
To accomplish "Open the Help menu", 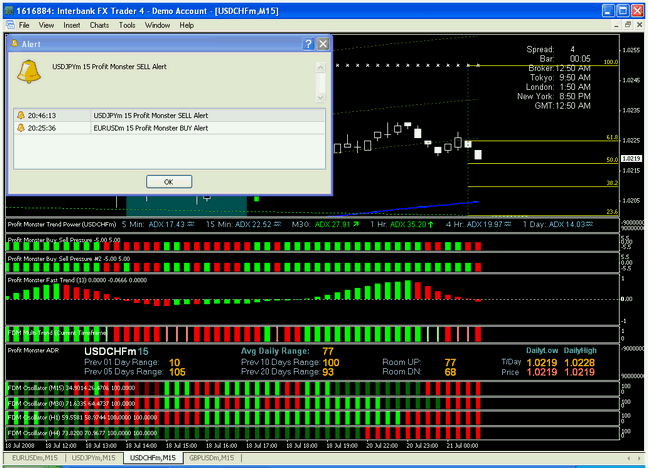I will 186,25.
